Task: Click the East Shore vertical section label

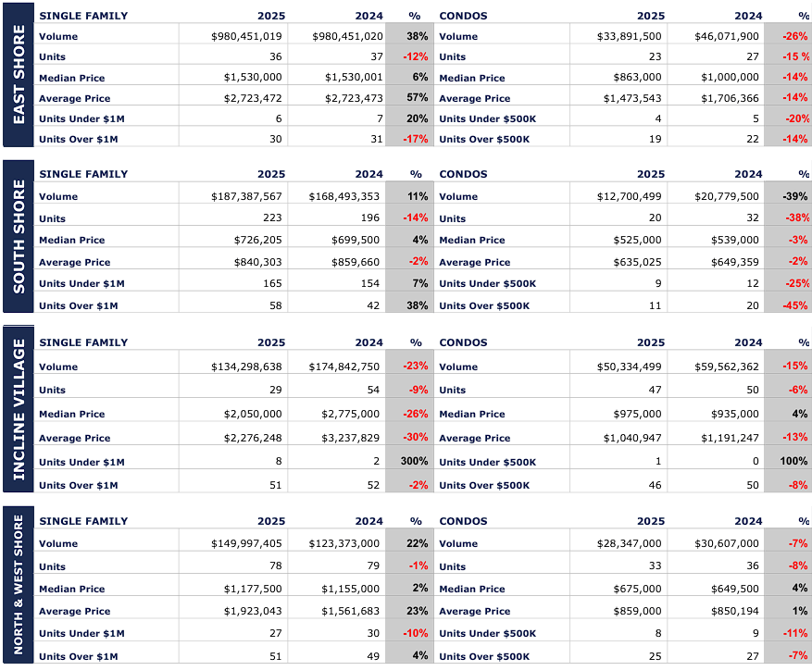Action: [x=19, y=75]
